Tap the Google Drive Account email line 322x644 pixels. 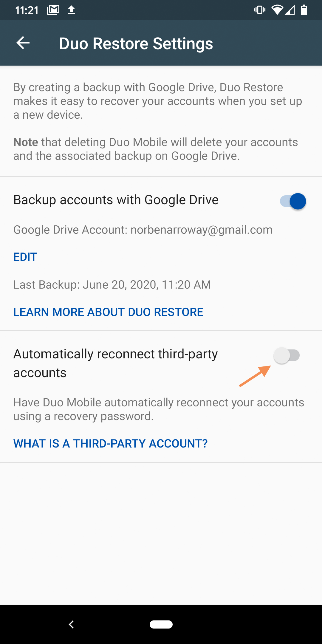[x=143, y=230]
